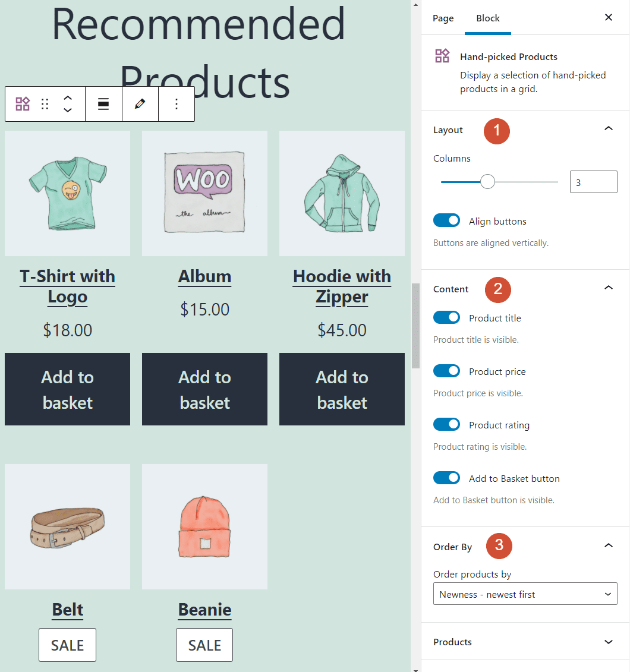630x672 pixels.
Task: Select the Block tab
Action: [x=487, y=18]
